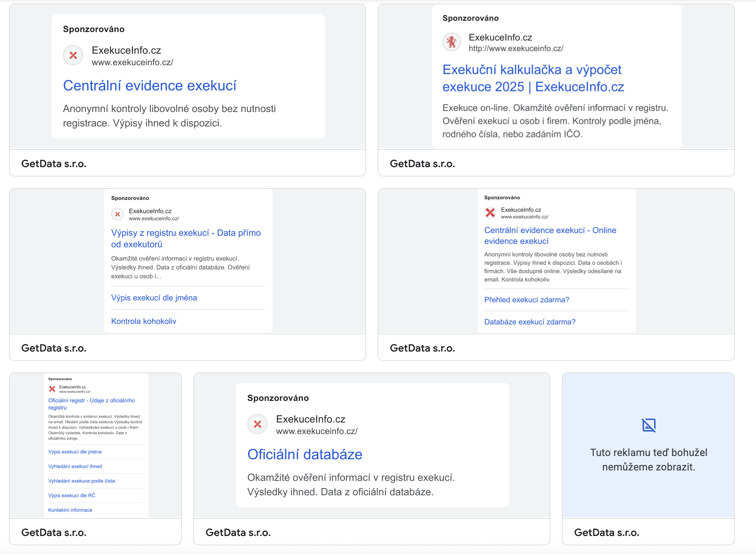Open 'Výpisy z registru exekucí - Data přímo od exekutorů'

(186, 238)
